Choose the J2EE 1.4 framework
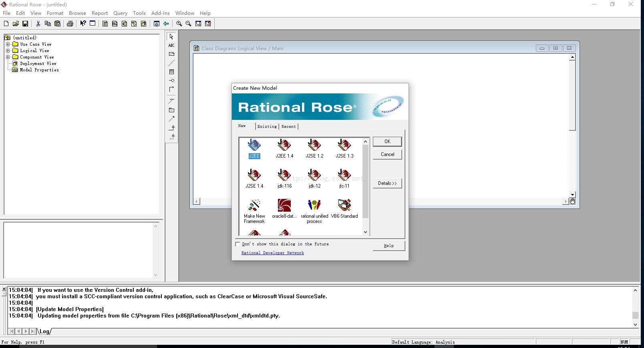The image size is (644, 348). pyautogui.click(x=284, y=149)
